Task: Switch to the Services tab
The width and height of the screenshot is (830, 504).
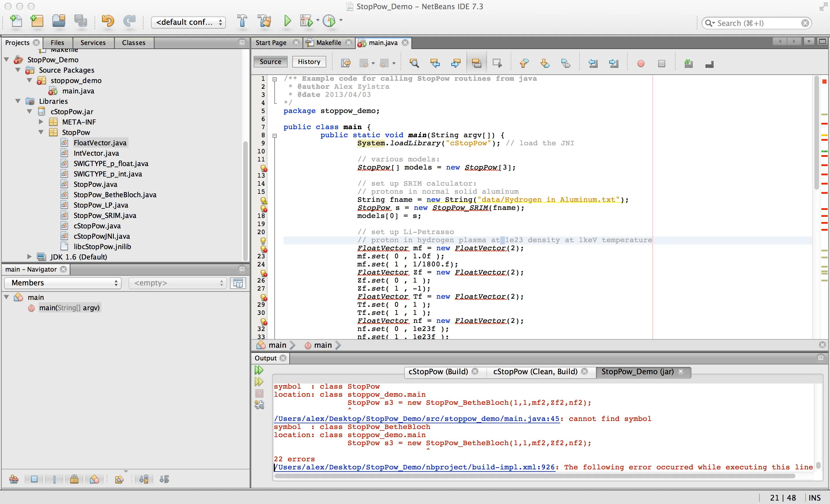Action: [93, 43]
